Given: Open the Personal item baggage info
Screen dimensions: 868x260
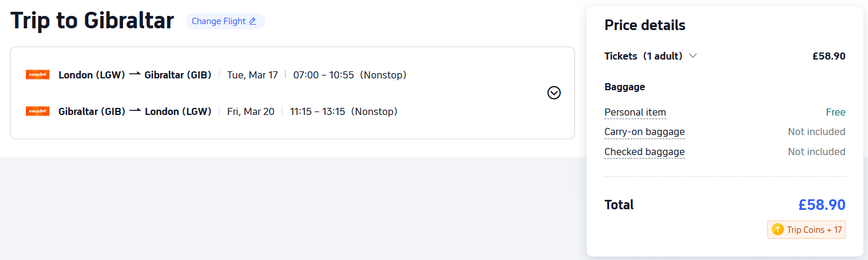Looking at the screenshot, I should tap(635, 112).
